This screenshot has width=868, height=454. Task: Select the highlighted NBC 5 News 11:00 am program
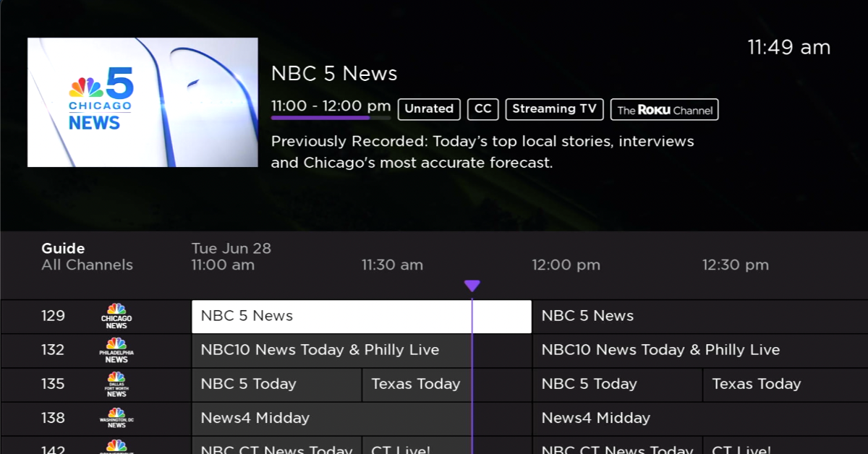click(x=362, y=317)
